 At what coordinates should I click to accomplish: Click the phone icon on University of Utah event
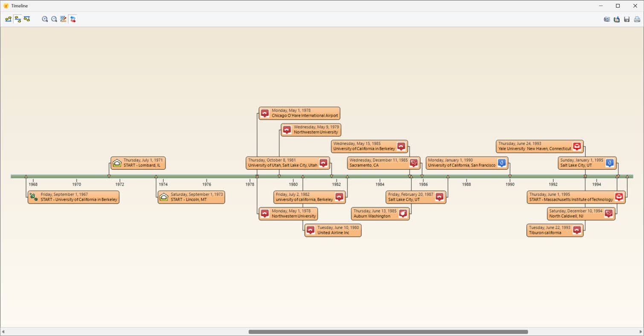point(323,163)
